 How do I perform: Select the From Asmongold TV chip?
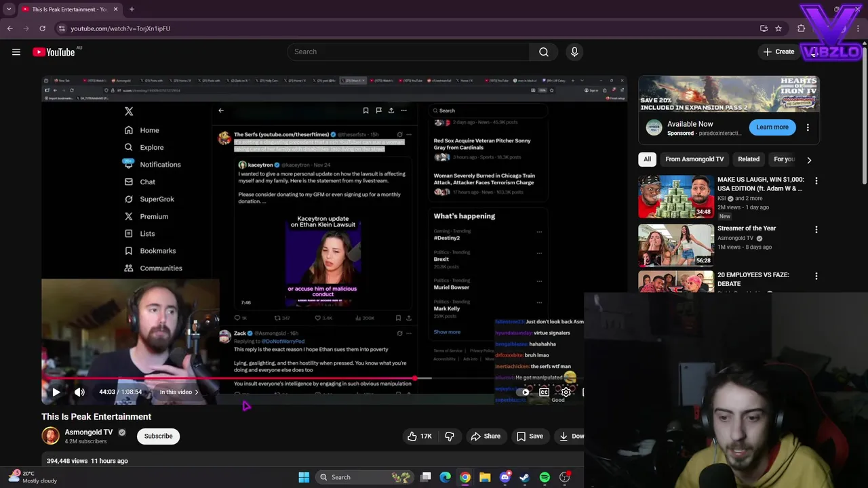[x=694, y=159]
